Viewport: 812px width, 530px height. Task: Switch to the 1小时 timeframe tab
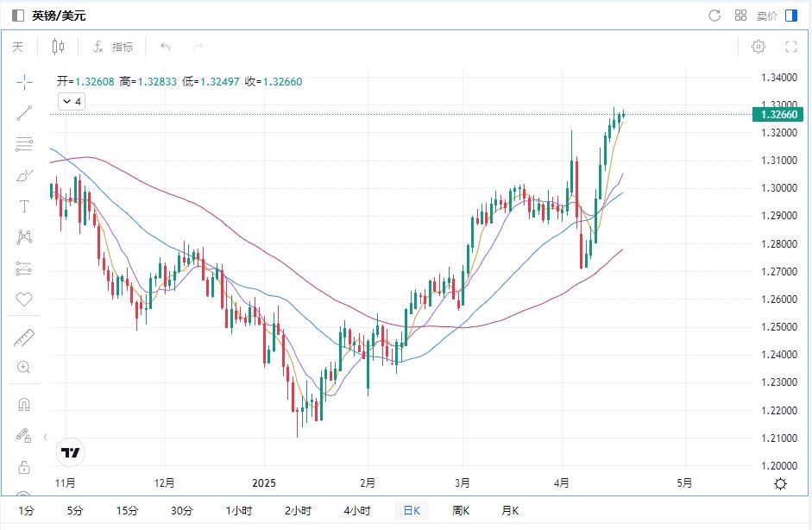(238, 510)
